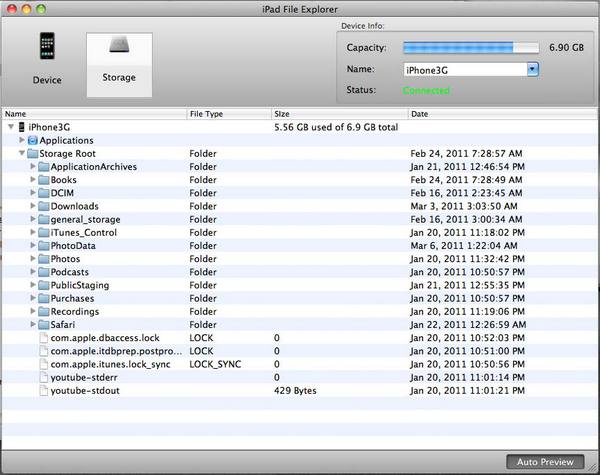Image resolution: width=600 pixels, height=475 pixels.
Task: Select the com.apple.dbaccess.lock file name
Action: click(105, 338)
